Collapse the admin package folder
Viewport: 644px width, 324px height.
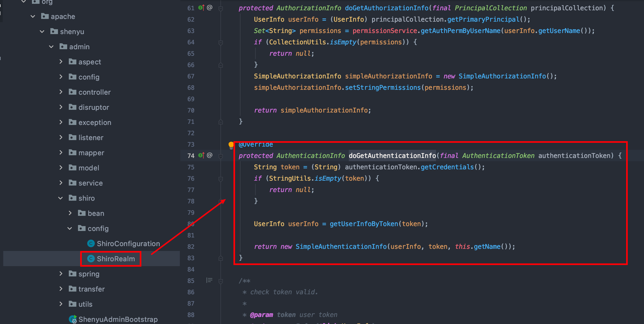(x=51, y=47)
